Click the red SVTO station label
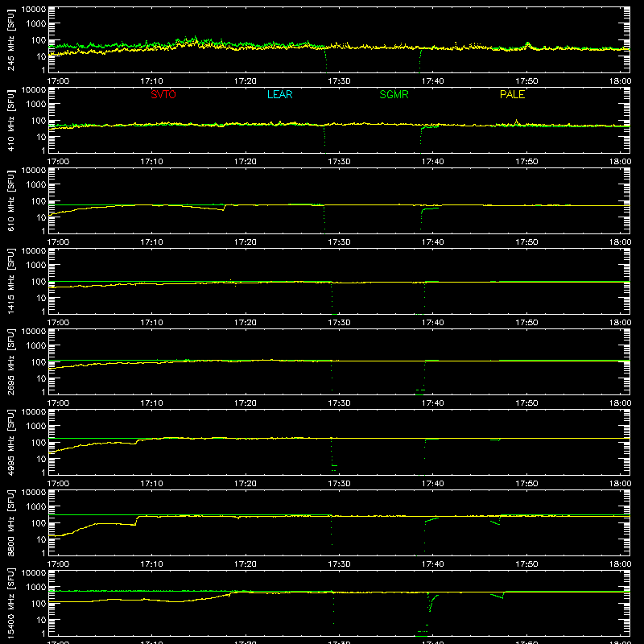 (x=163, y=94)
